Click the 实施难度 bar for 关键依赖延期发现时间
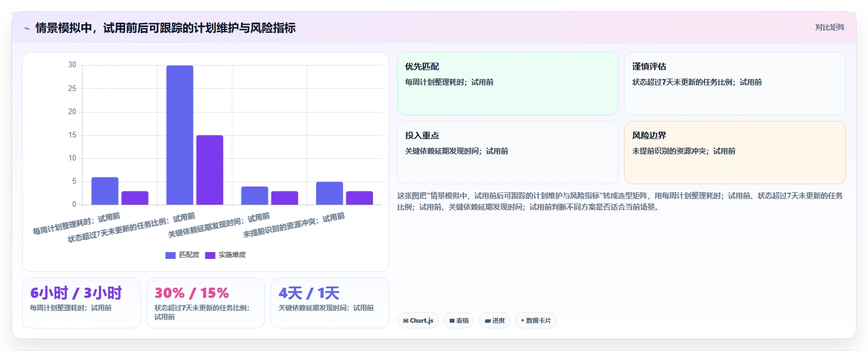The height and width of the screenshot is (351, 868). tap(285, 198)
